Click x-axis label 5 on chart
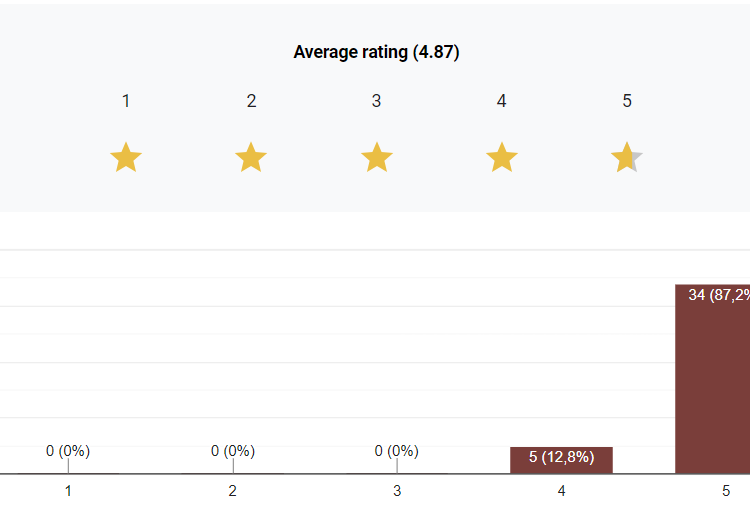Screen dimensions: 750x508 [726, 491]
